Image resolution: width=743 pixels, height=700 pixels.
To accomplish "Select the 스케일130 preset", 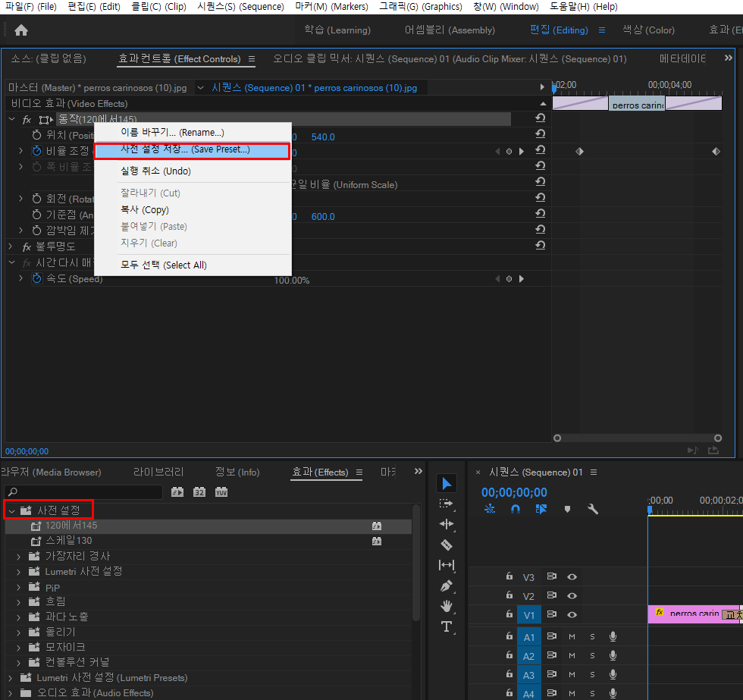I will tap(208, 541).
